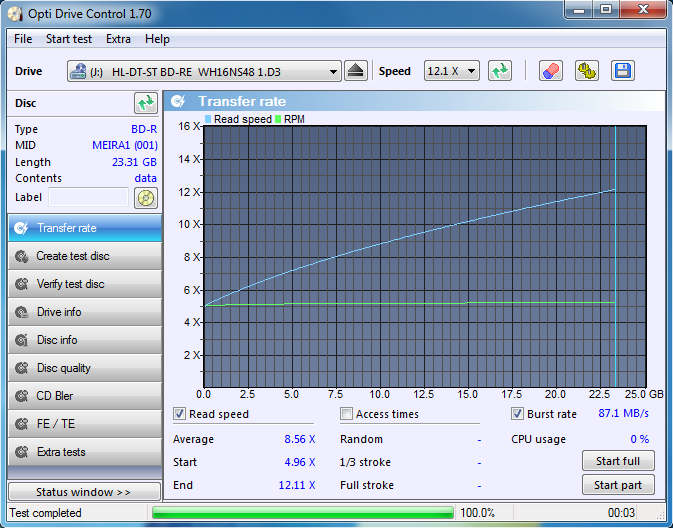Click the refresh speed icon
The height and width of the screenshot is (528, 673).
point(500,71)
